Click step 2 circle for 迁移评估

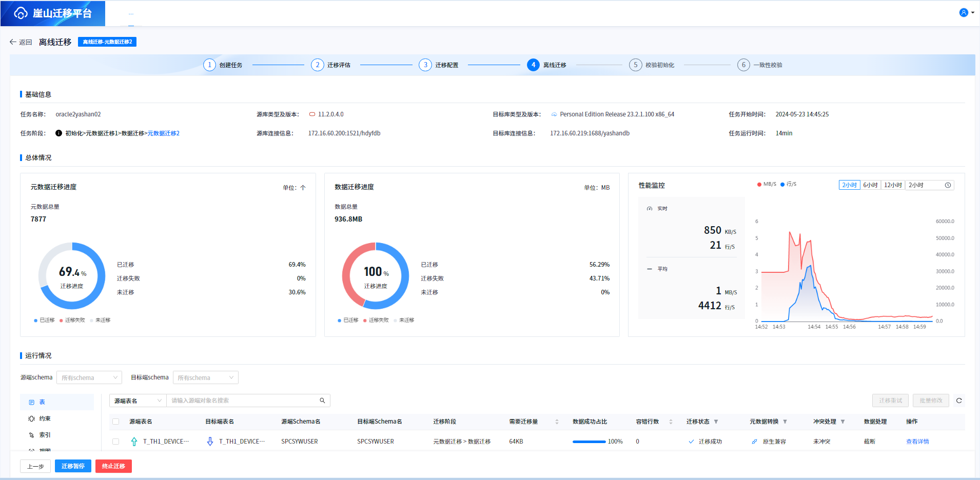click(x=318, y=65)
